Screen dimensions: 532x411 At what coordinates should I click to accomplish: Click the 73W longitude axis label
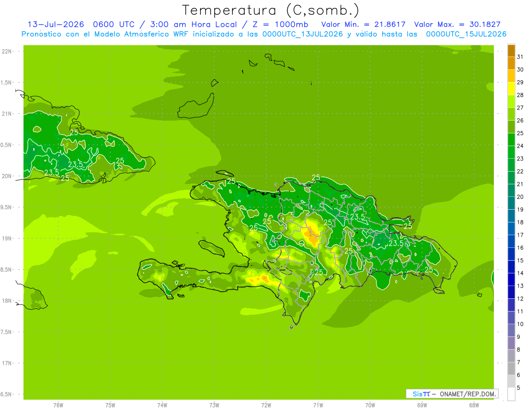(214, 405)
